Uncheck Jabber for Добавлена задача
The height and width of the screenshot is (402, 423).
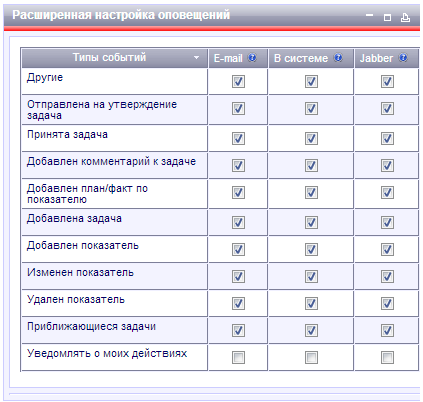387,222
